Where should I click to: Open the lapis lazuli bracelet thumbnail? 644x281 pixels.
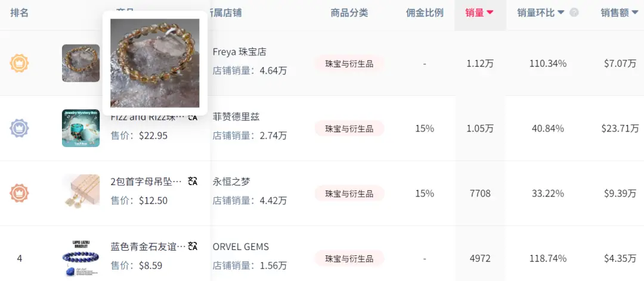(80, 257)
